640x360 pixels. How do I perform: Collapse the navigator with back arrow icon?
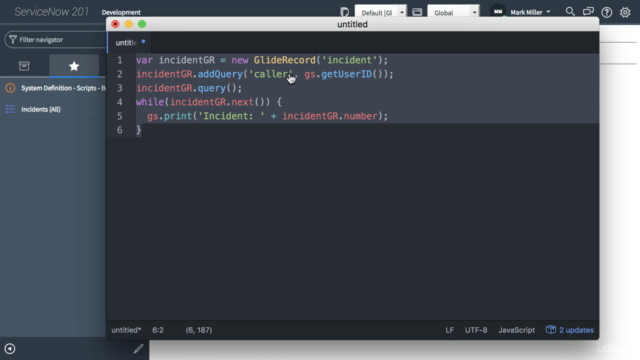[x=10, y=349]
